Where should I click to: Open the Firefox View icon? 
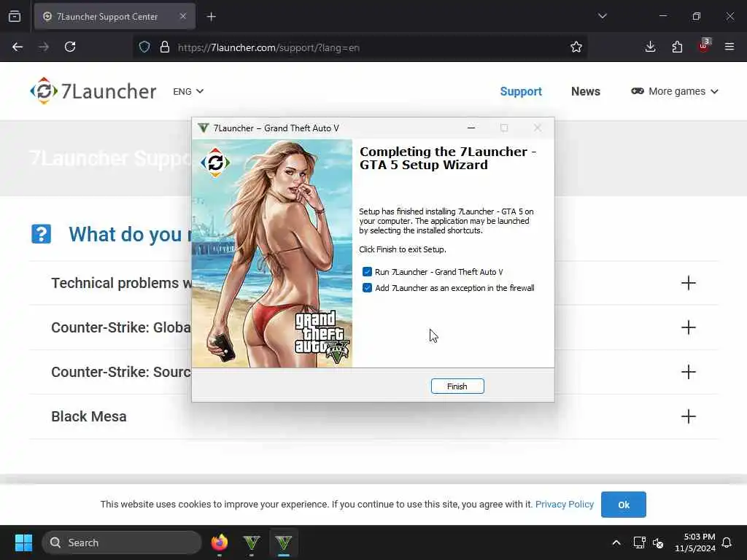click(x=15, y=17)
